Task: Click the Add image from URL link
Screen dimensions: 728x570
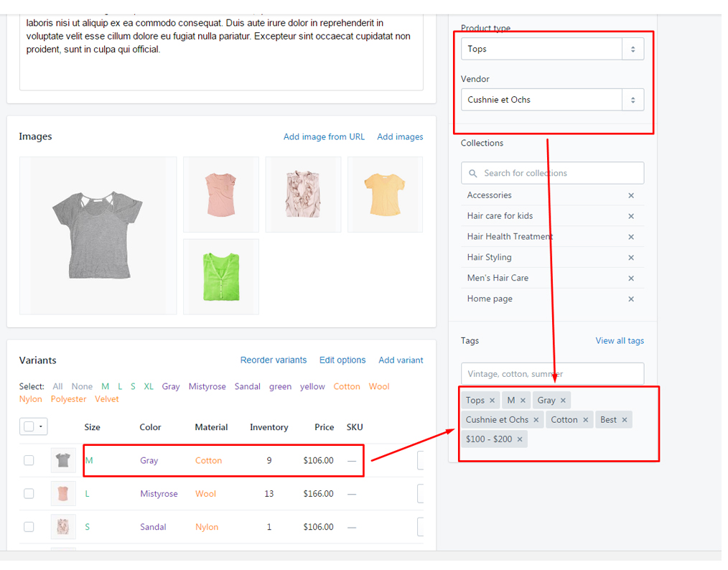Action: [324, 136]
